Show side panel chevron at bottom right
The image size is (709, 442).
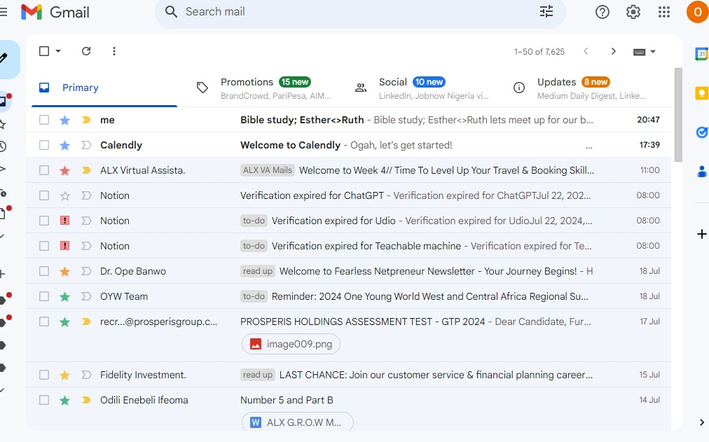[701, 422]
